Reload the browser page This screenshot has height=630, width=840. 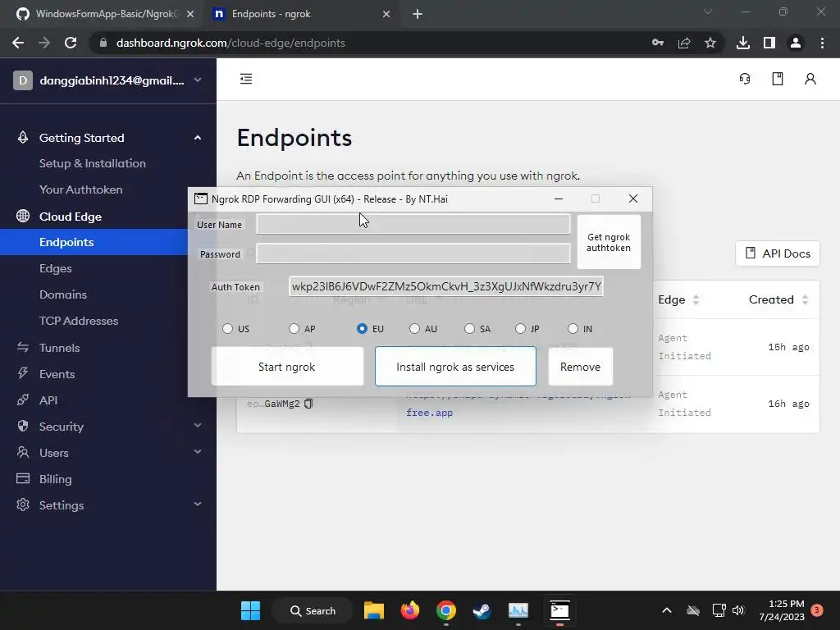click(71, 43)
